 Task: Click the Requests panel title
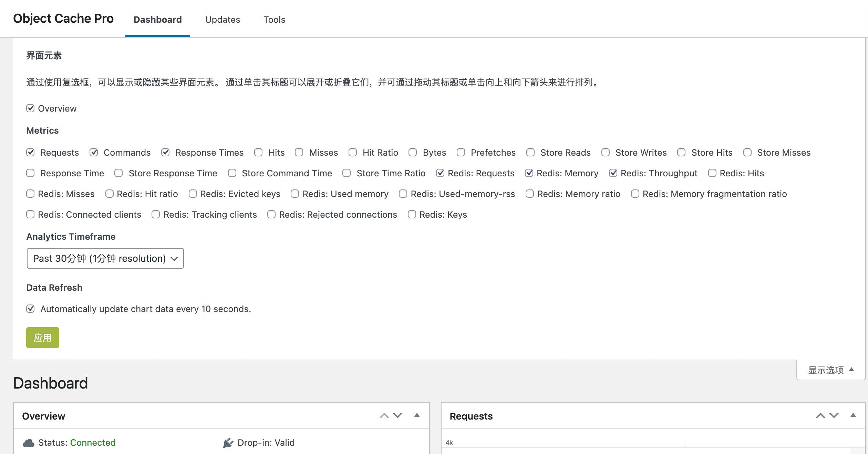(471, 416)
